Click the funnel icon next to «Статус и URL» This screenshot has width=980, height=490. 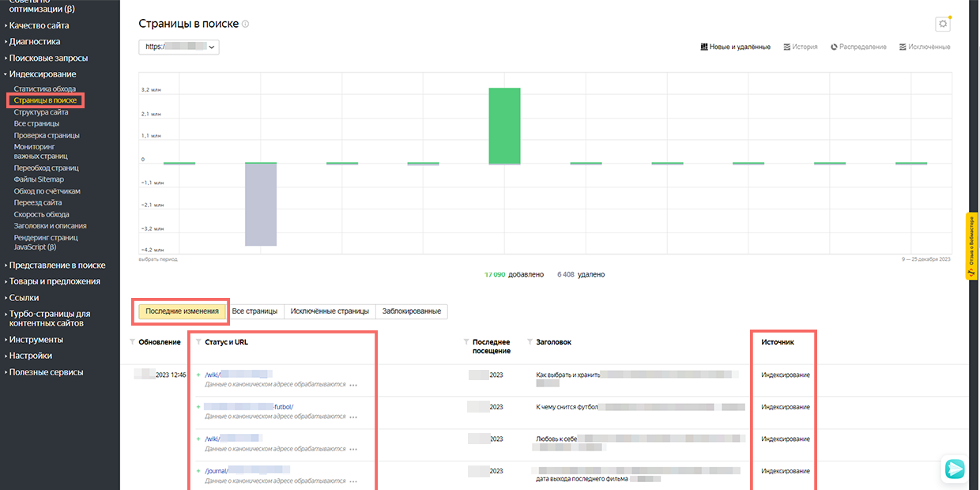coord(198,342)
